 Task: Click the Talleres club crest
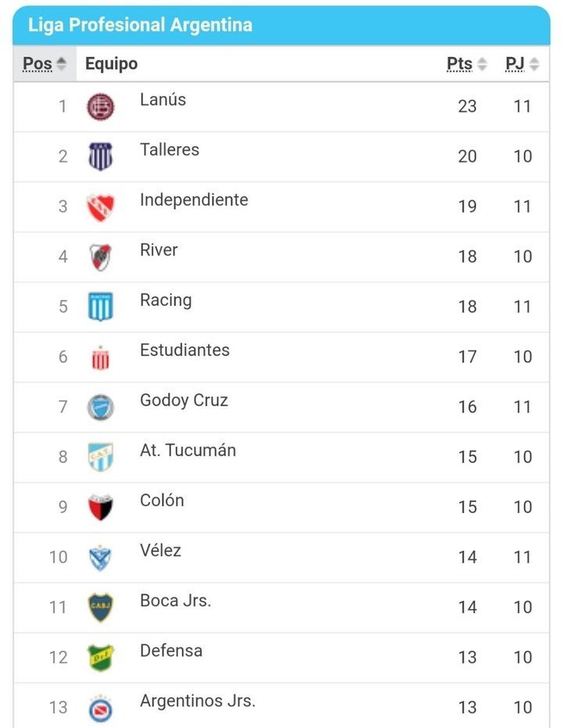click(x=100, y=156)
